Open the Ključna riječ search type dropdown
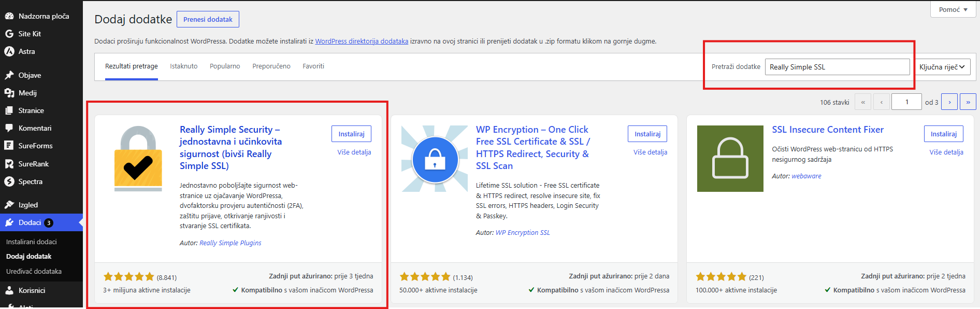The height and width of the screenshot is (309, 980). click(943, 67)
